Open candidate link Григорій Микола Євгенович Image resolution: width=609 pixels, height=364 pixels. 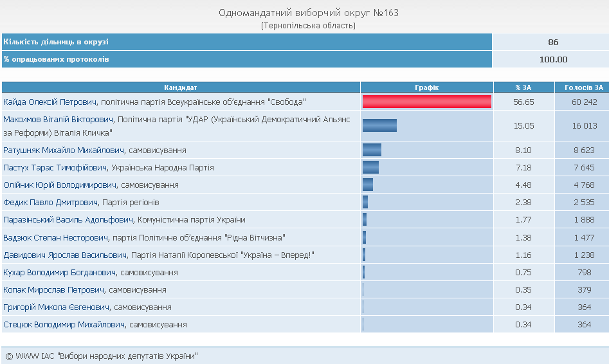tap(57, 307)
